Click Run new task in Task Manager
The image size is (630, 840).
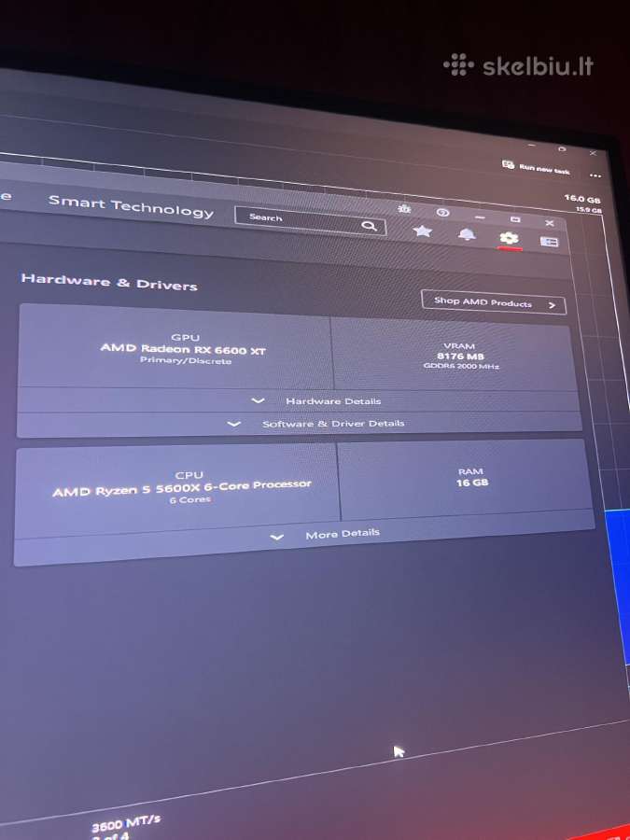pyautogui.click(x=537, y=168)
